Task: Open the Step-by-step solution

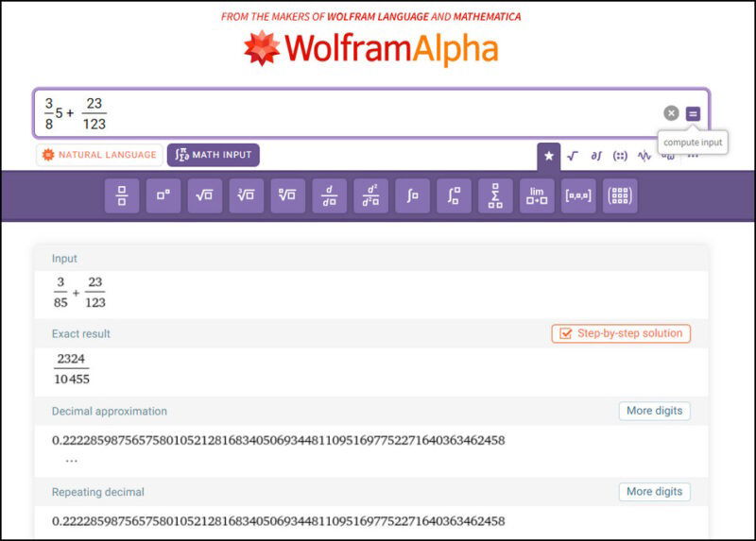Action: (621, 333)
